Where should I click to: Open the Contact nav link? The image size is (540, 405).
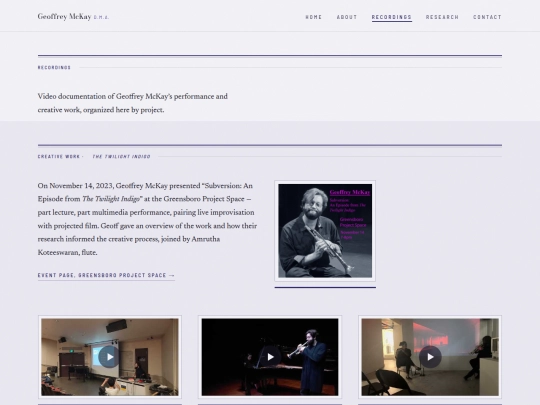487,17
